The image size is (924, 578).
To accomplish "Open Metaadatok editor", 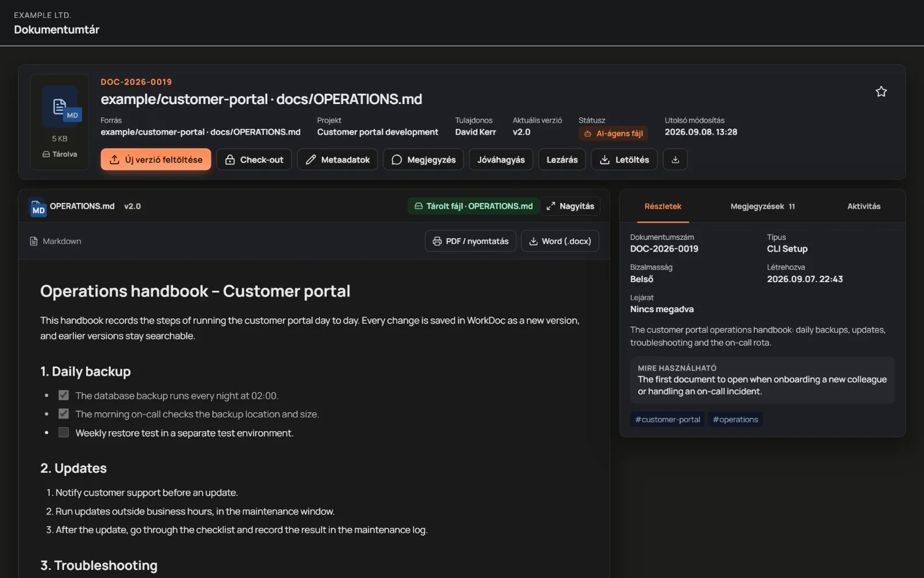I will 337,160.
